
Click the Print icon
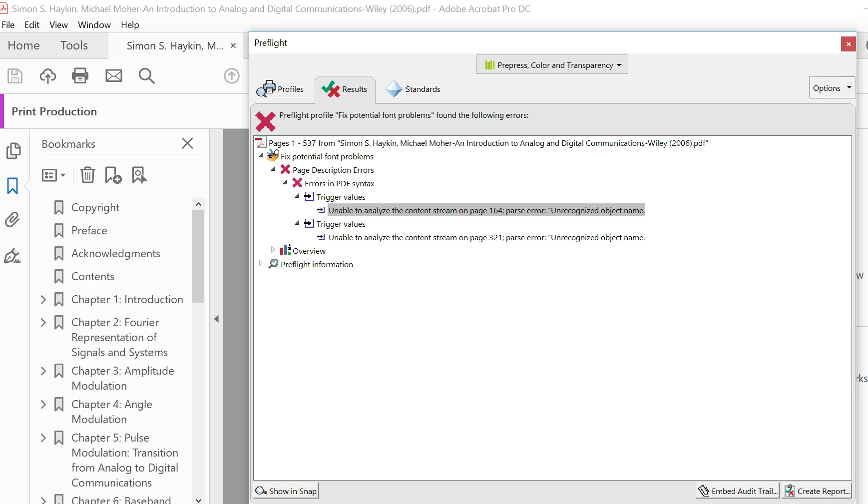pyautogui.click(x=80, y=75)
